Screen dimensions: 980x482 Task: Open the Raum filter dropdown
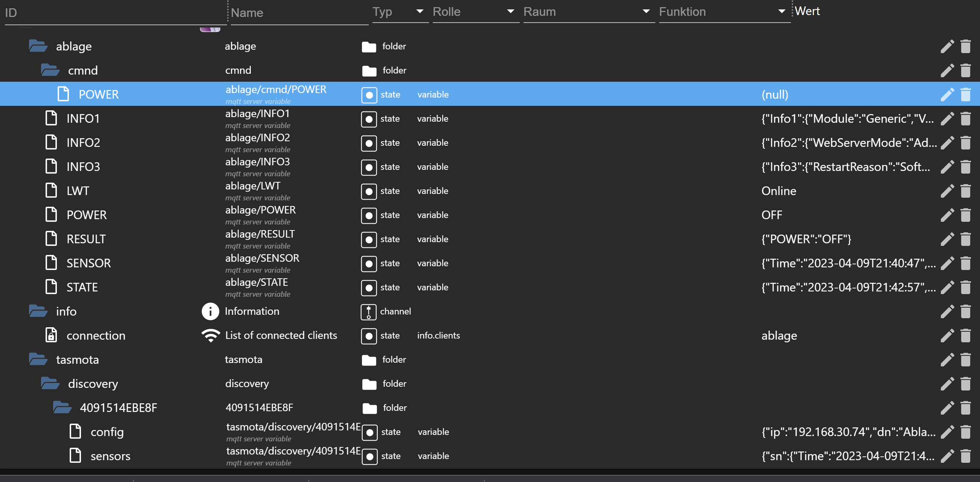coord(646,12)
